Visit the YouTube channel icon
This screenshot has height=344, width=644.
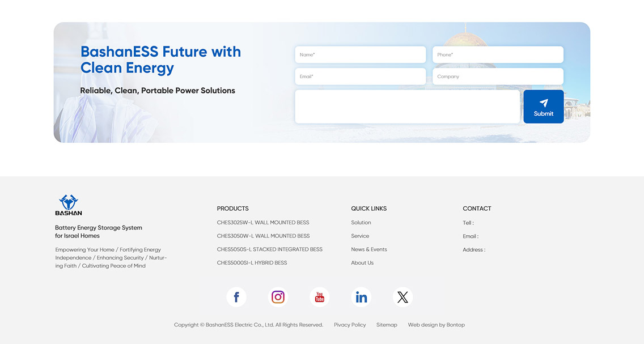tap(320, 297)
